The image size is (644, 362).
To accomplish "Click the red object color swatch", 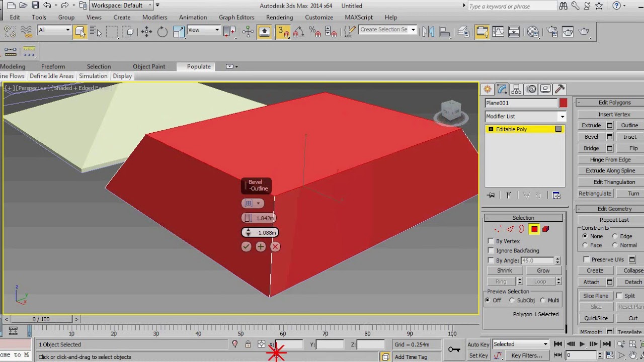I will click(x=563, y=103).
